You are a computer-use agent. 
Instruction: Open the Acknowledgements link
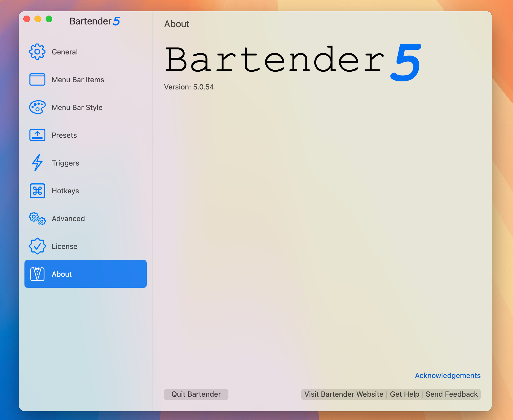click(448, 376)
